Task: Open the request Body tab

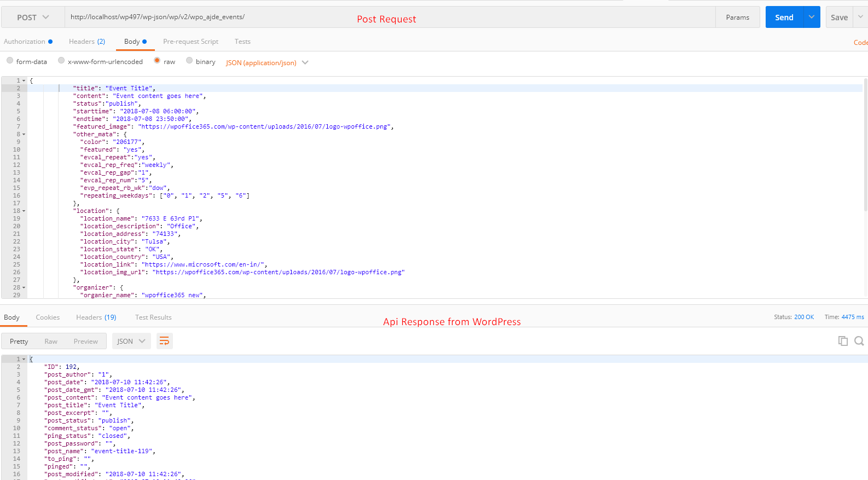Action: click(x=135, y=42)
